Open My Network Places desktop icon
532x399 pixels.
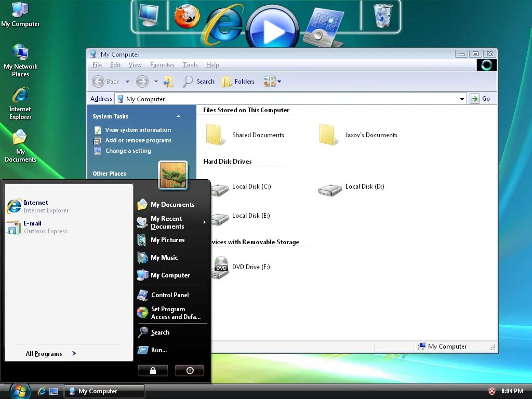point(20,60)
